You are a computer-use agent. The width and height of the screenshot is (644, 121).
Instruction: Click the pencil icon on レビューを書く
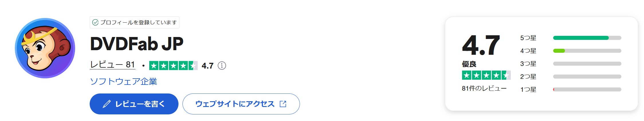[107, 104]
